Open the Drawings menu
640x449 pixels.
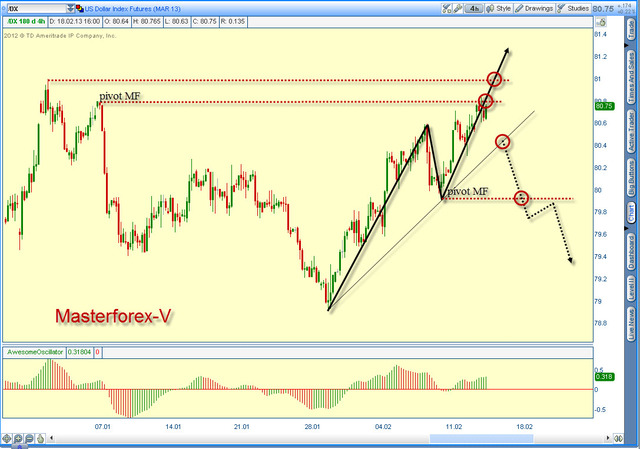pos(534,8)
